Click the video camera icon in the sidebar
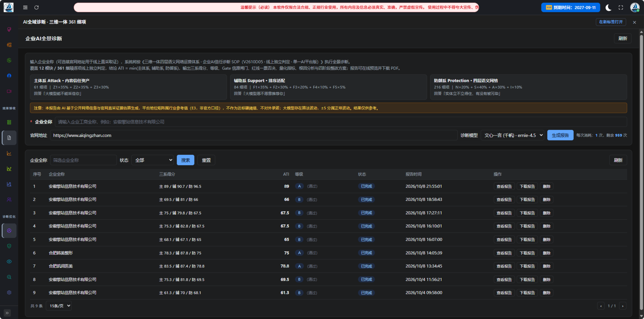The width and height of the screenshot is (644, 319). tap(9, 91)
